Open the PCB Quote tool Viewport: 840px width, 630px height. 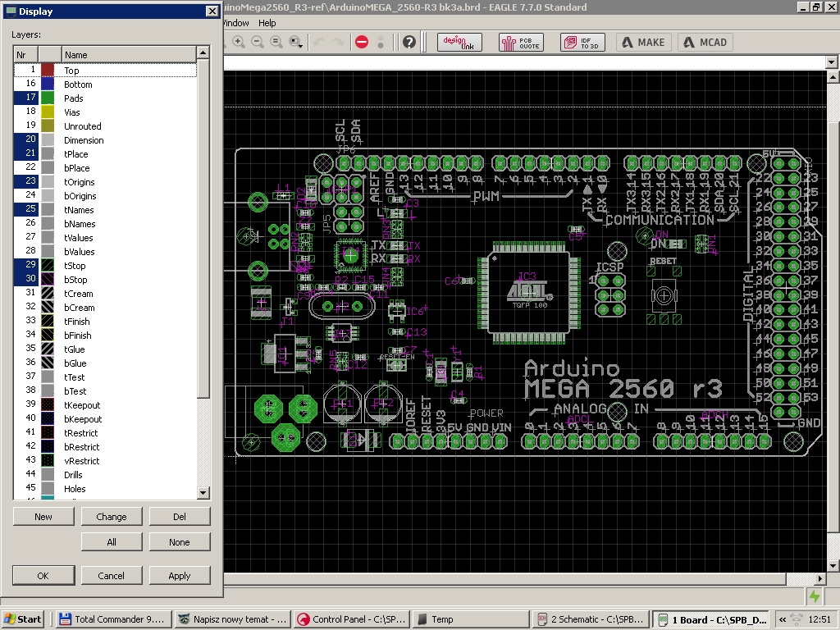coord(521,43)
